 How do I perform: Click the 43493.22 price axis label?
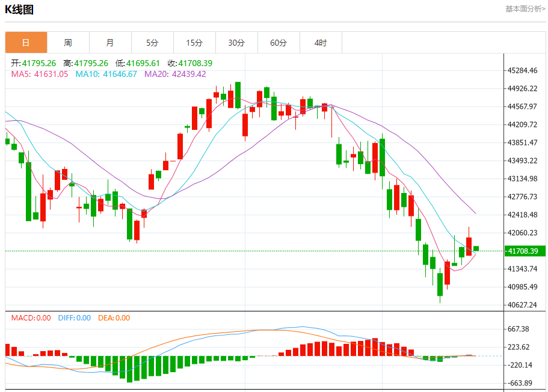[x=523, y=161]
